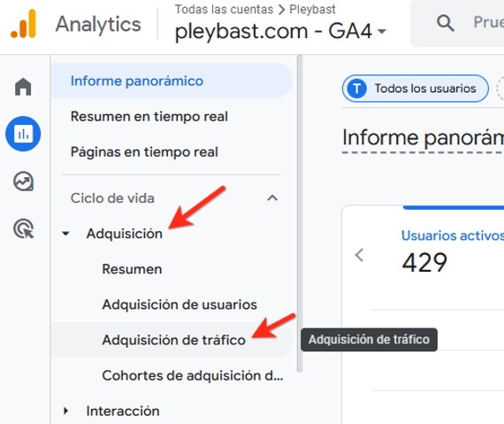Click the navigation panel scrollbar
This screenshot has width=504, height=424.
[300, 213]
